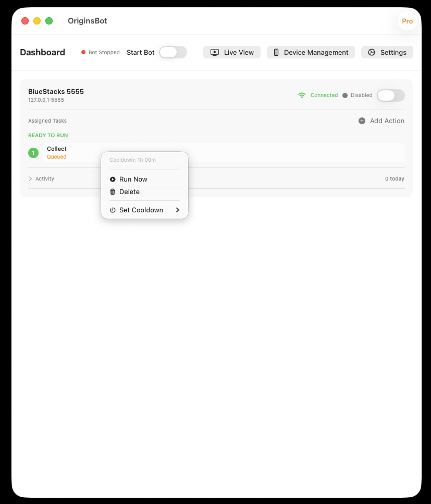Screen dimensions: 431x504
Task: Enable the BlueStacks 5555 device switch
Action: tap(390, 95)
